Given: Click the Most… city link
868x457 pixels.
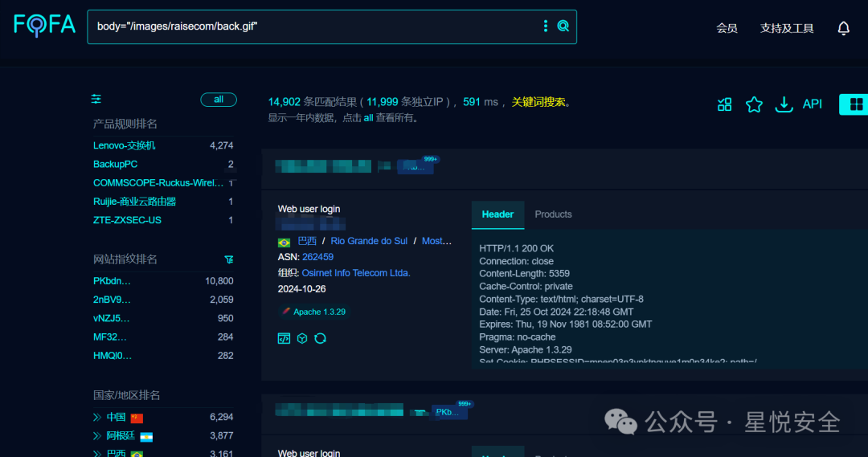Looking at the screenshot, I should click(436, 241).
